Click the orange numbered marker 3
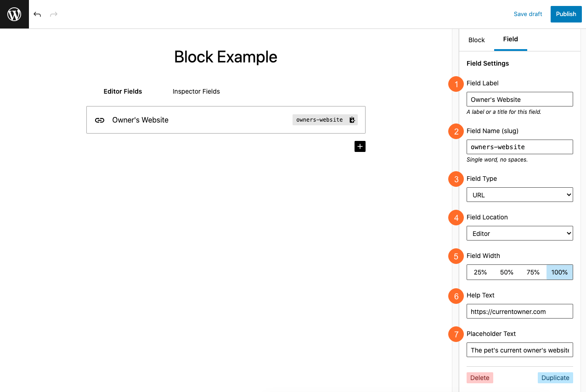Viewport: 586px width, 392px height. (x=456, y=179)
